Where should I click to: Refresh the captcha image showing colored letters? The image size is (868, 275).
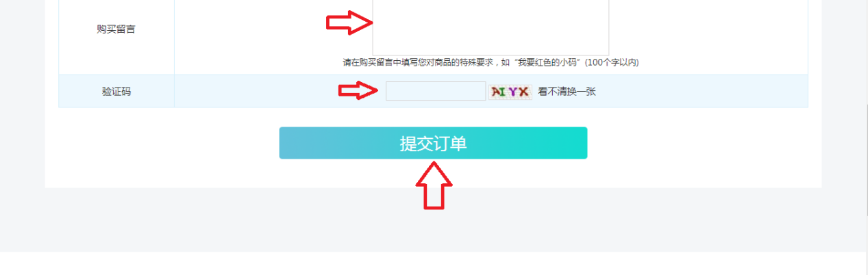coord(510,91)
